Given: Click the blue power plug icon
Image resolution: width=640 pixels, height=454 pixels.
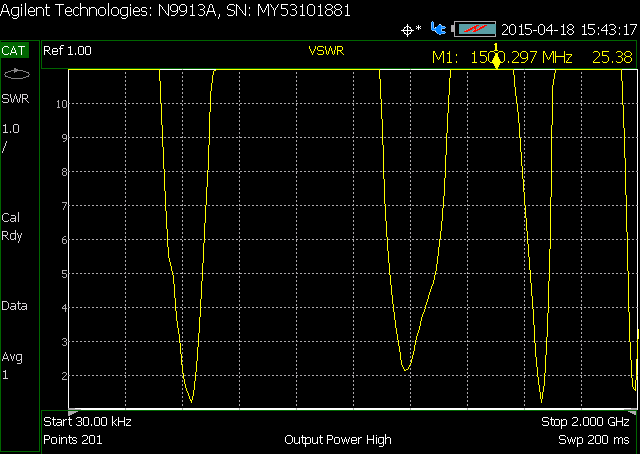Looking at the screenshot, I should click(437, 29).
